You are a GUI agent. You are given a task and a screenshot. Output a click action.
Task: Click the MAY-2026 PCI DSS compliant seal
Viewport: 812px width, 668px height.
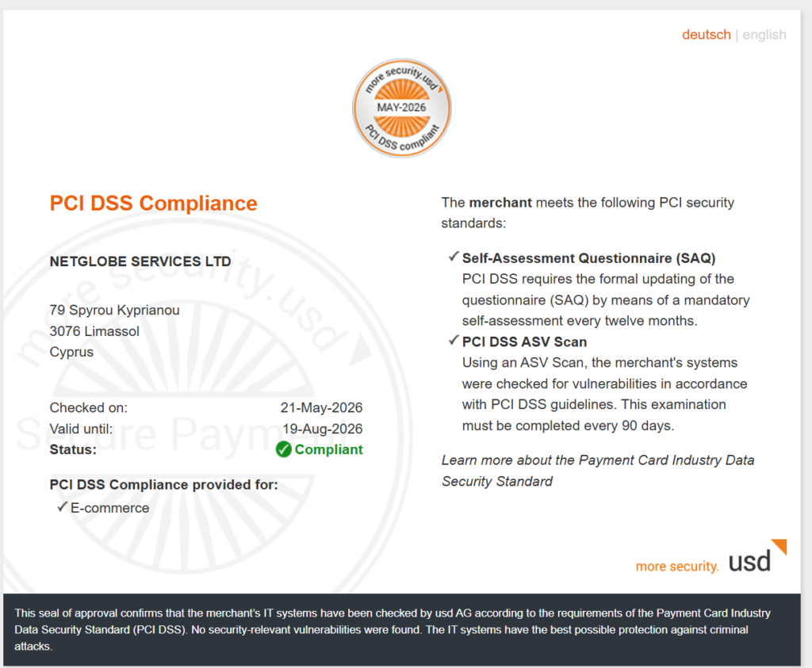[402, 108]
